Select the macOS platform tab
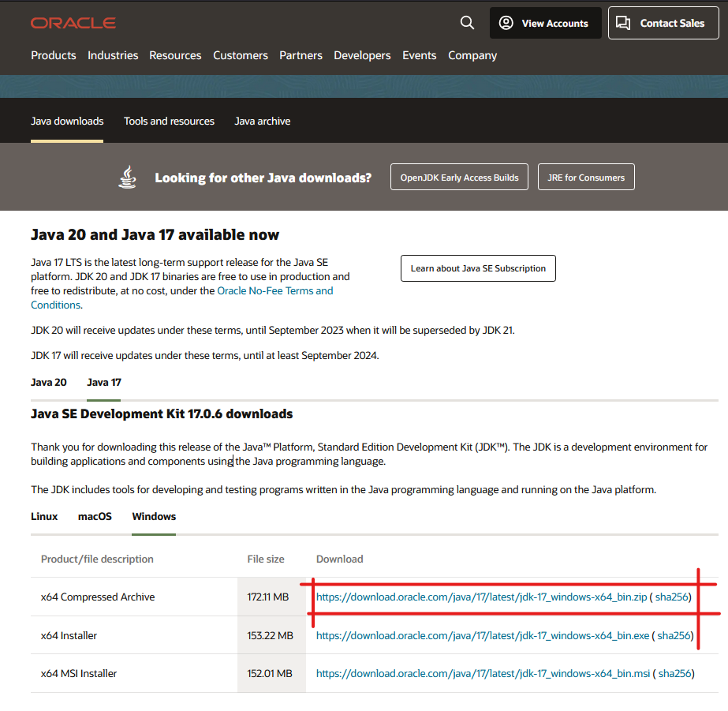This screenshot has height=711, width=728. point(95,516)
